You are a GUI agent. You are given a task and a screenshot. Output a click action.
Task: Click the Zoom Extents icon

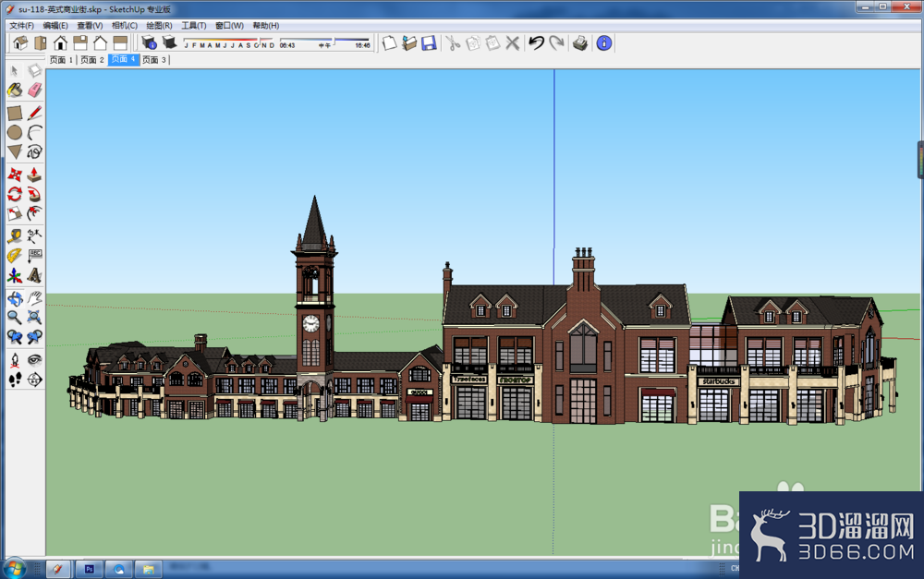click(35, 318)
